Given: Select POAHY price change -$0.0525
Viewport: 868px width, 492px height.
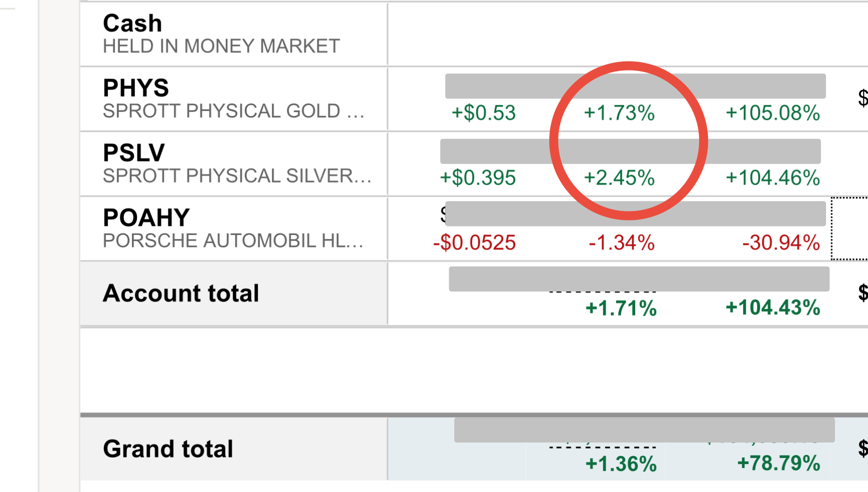Looking at the screenshot, I should tap(474, 243).
